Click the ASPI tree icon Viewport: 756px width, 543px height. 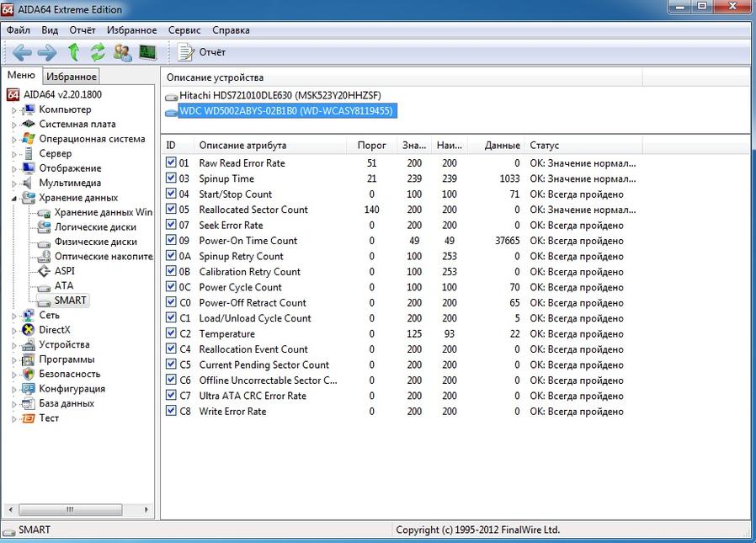click(45, 271)
